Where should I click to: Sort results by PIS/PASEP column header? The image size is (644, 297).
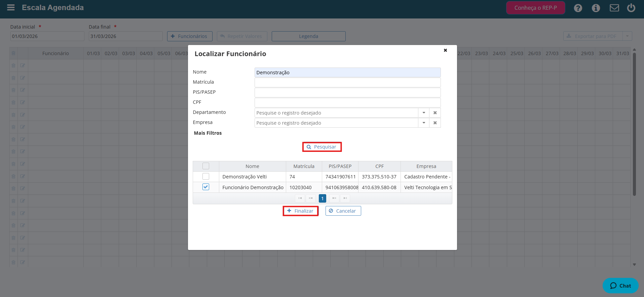[340, 166]
